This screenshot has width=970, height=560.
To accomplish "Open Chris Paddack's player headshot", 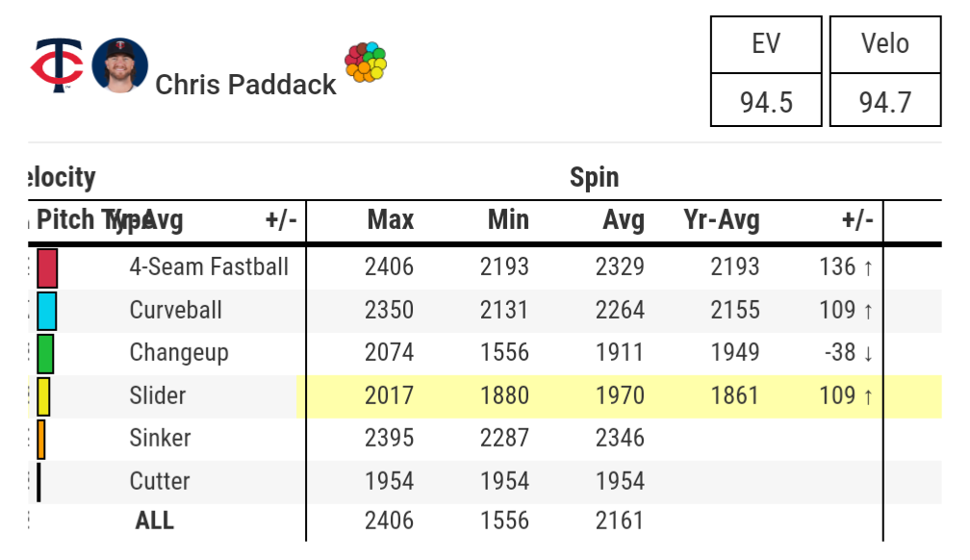I will coord(120,65).
